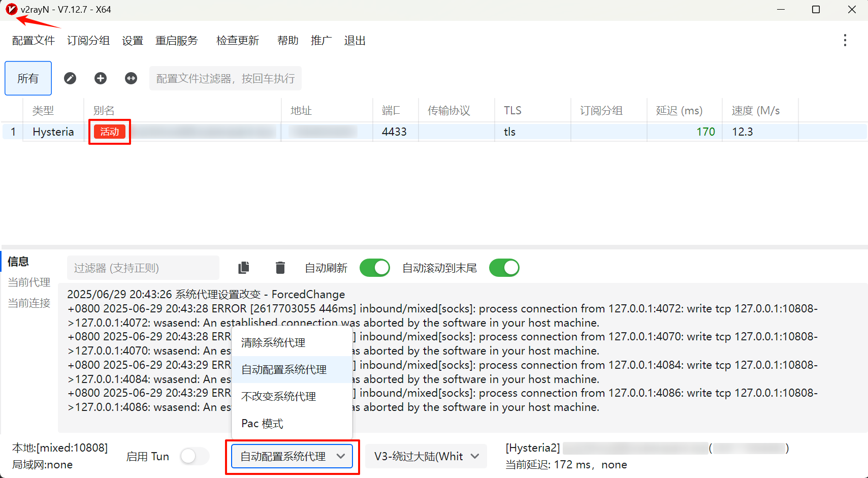
Task: Turn off 自动滚动到末尾 switch
Action: 504,268
